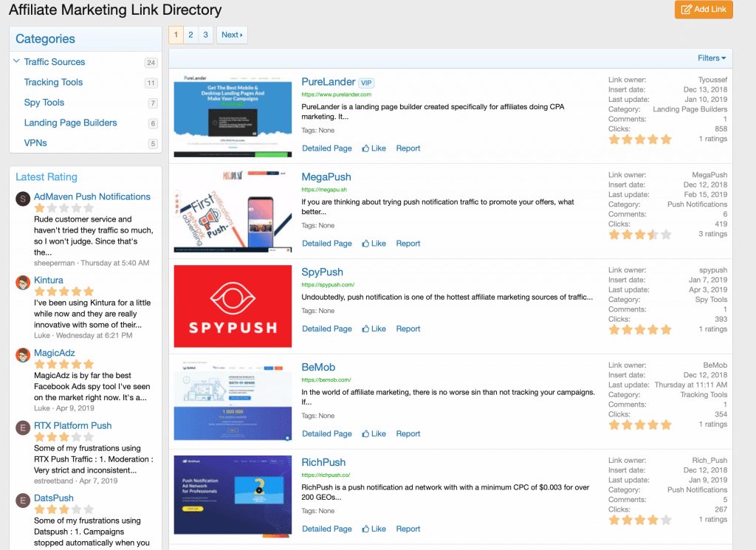Open MagicAdz in Latest Rating
Screen dimensions: 756x550
(54, 353)
